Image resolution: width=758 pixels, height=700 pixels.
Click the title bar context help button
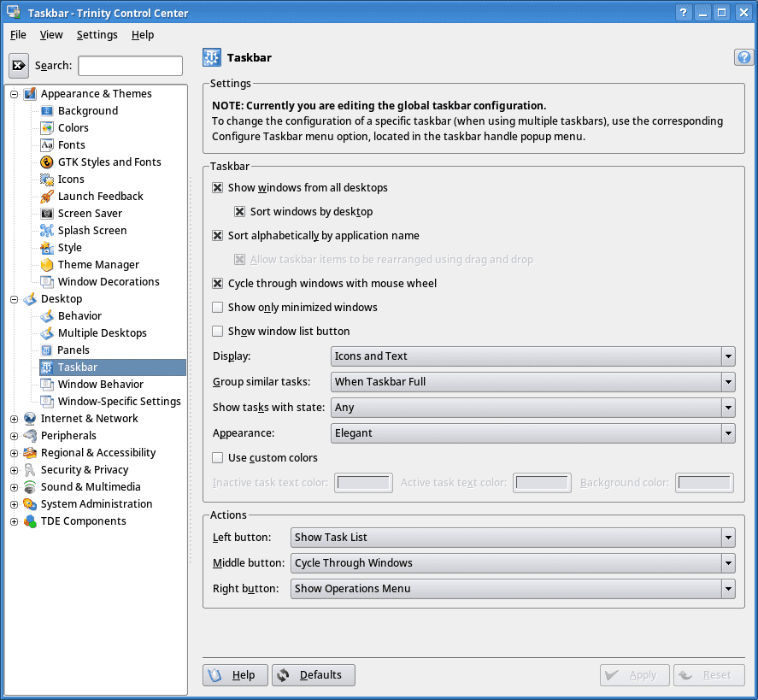tap(683, 13)
